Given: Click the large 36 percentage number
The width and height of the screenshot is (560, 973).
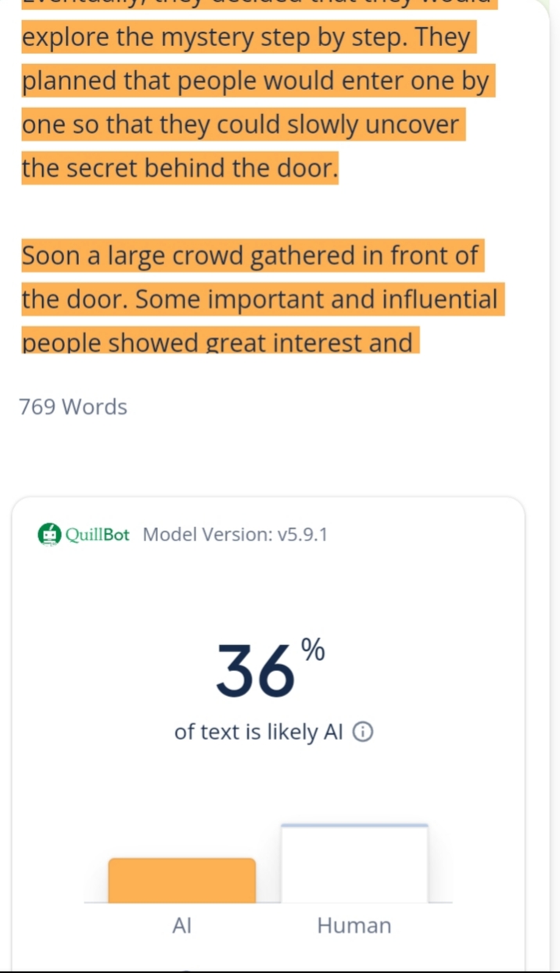Looking at the screenshot, I should click(x=257, y=670).
